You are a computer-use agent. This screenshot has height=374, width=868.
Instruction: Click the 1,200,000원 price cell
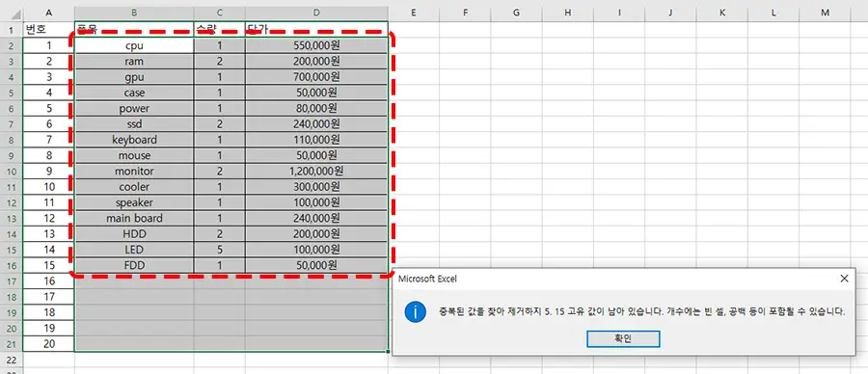(x=316, y=171)
